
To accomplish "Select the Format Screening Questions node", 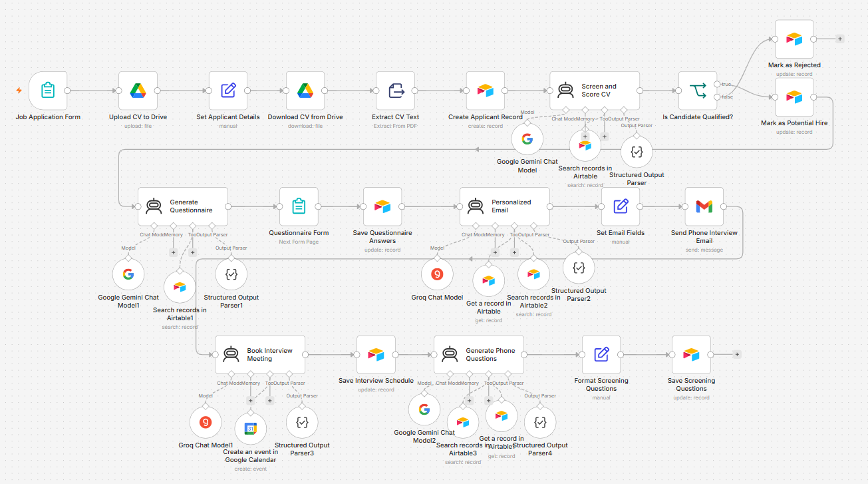I will 601,355.
